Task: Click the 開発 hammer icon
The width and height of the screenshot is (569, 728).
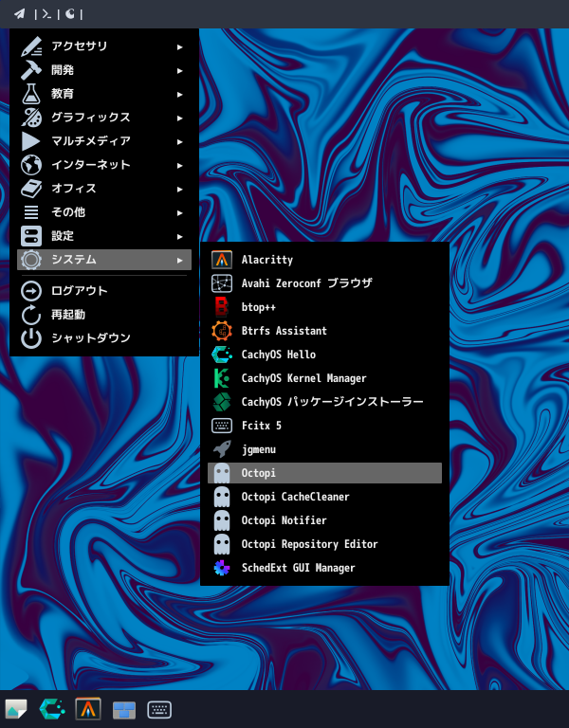Action: click(31, 70)
